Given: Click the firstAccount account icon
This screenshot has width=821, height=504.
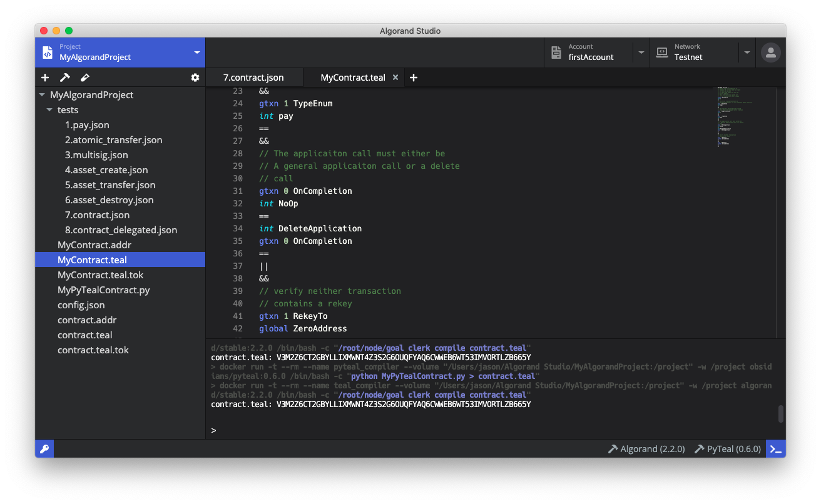Looking at the screenshot, I should [556, 53].
